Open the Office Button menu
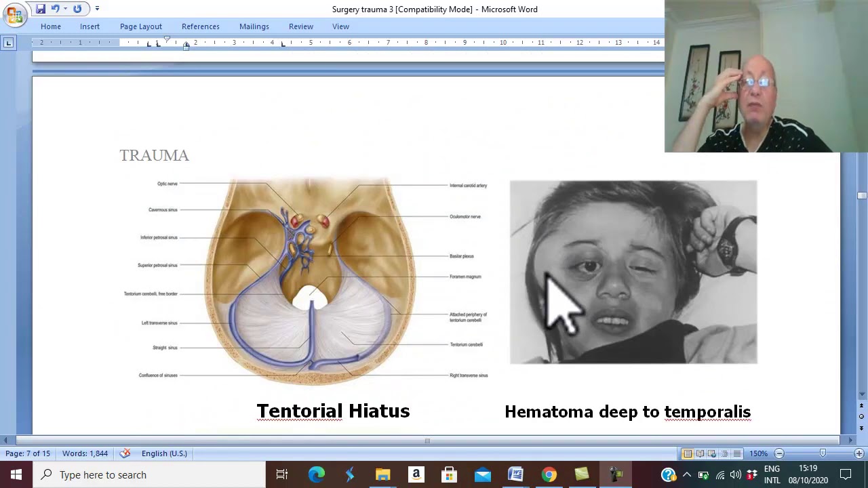 click(14, 14)
